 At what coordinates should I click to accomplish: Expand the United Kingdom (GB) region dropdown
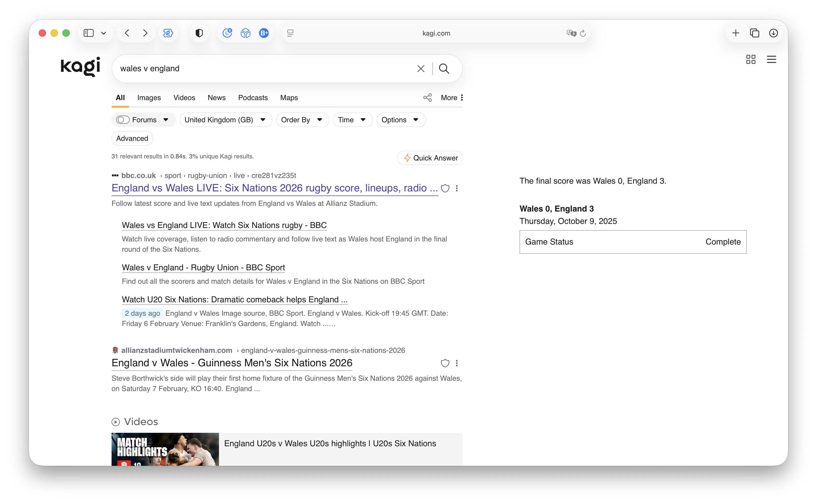tap(225, 120)
